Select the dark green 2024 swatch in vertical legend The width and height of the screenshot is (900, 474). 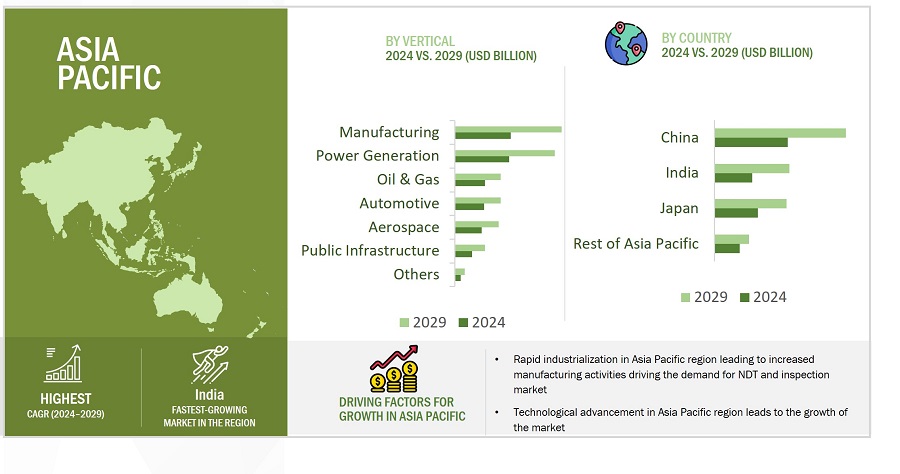coord(464,322)
